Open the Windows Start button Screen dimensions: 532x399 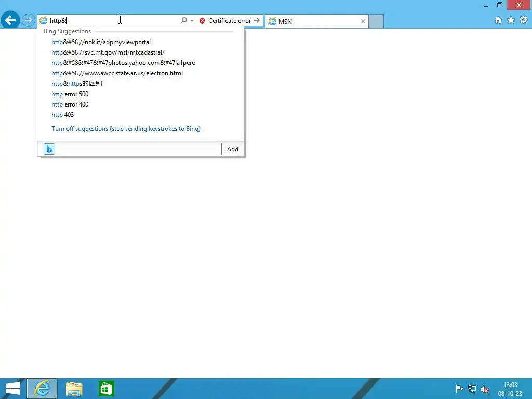pyautogui.click(x=13, y=389)
